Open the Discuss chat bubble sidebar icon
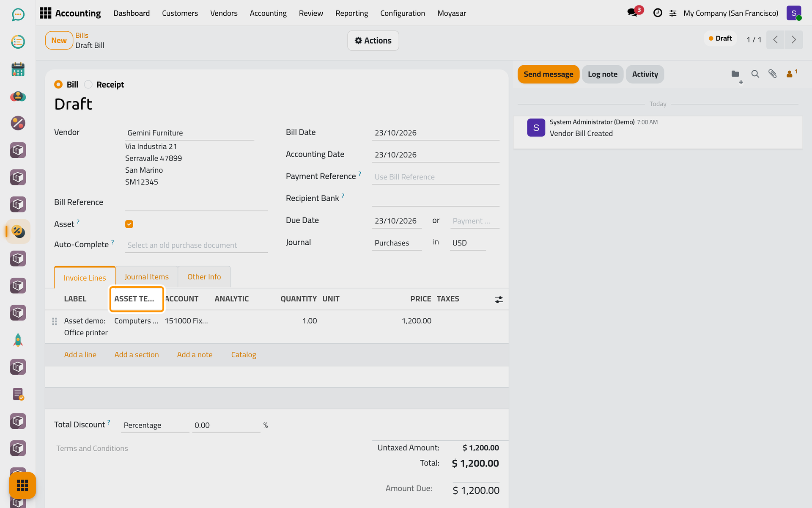Viewport: 812px width, 508px height. [18, 15]
